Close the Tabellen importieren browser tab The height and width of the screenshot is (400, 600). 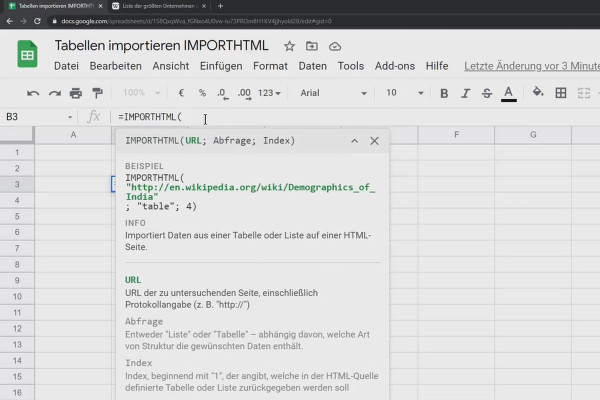point(100,6)
